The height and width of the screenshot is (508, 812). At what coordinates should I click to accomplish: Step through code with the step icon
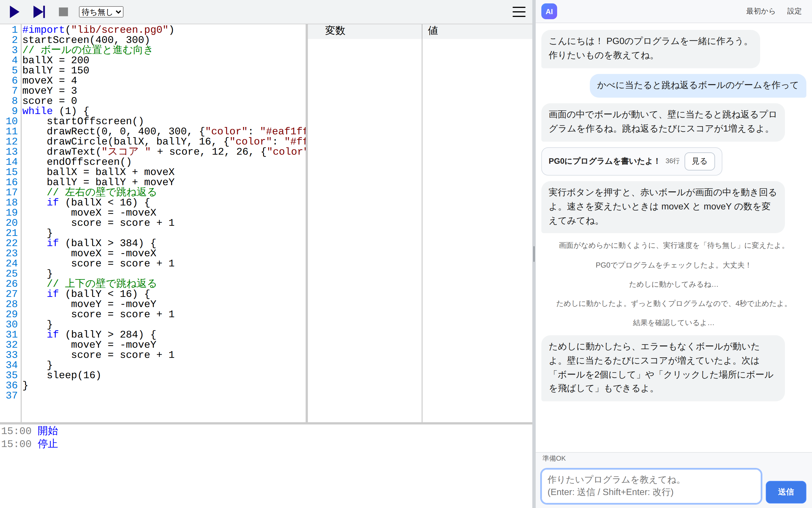pyautogui.click(x=39, y=12)
